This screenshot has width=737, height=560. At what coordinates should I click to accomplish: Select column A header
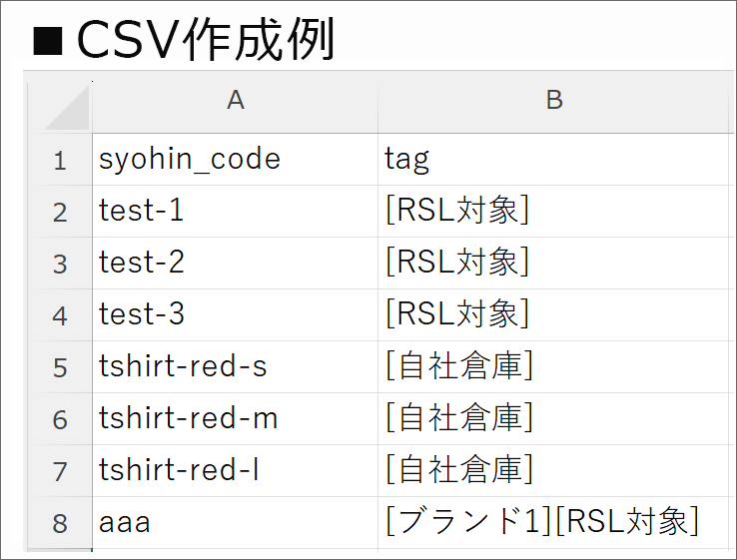235,100
